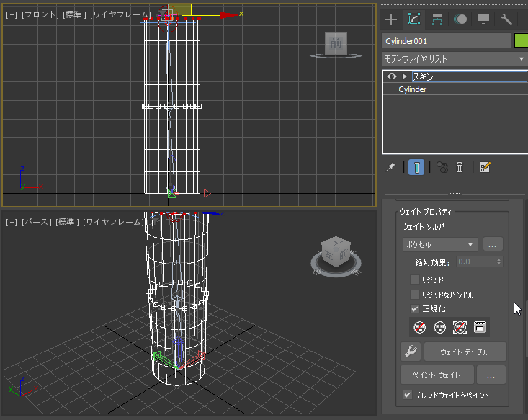Open the Utilities wrench tab
The width and height of the screenshot is (528, 420).
[506, 19]
